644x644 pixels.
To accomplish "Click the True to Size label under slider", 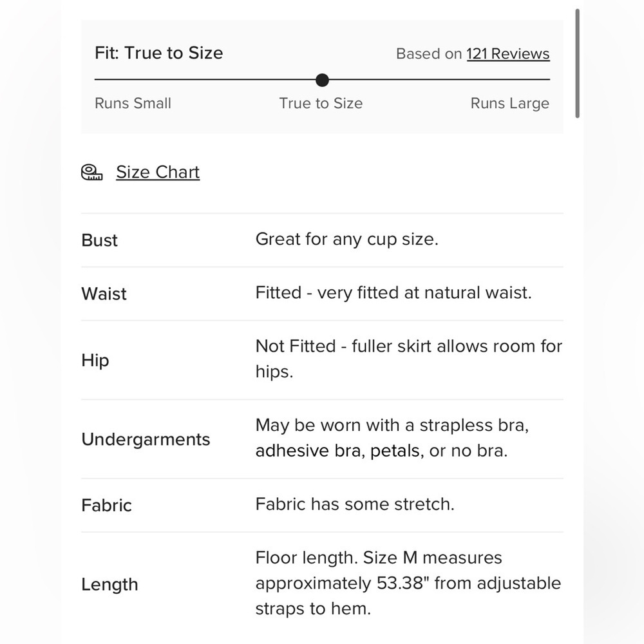I will click(x=321, y=103).
